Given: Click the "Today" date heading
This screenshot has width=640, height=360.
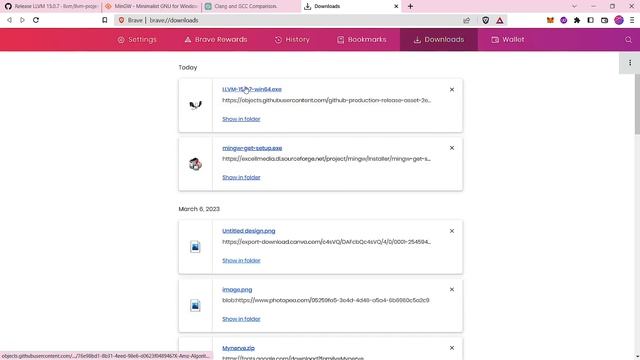Looking at the screenshot, I should pos(188,68).
